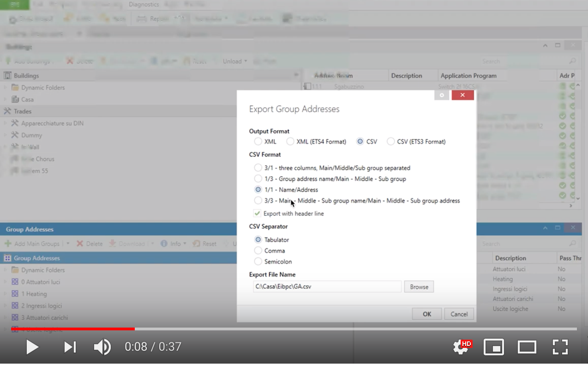This screenshot has width=588, height=365.
Task: Click the Info toolbar icon
Action: point(164,243)
